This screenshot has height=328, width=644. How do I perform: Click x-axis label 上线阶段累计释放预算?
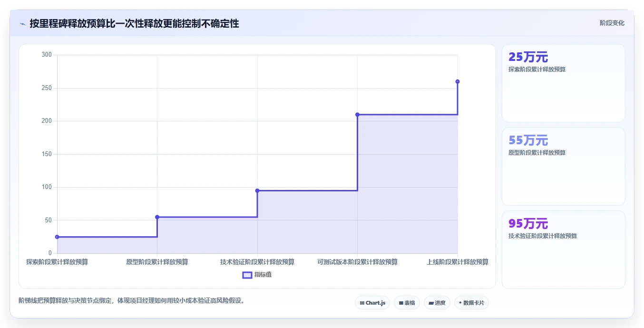tap(458, 262)
